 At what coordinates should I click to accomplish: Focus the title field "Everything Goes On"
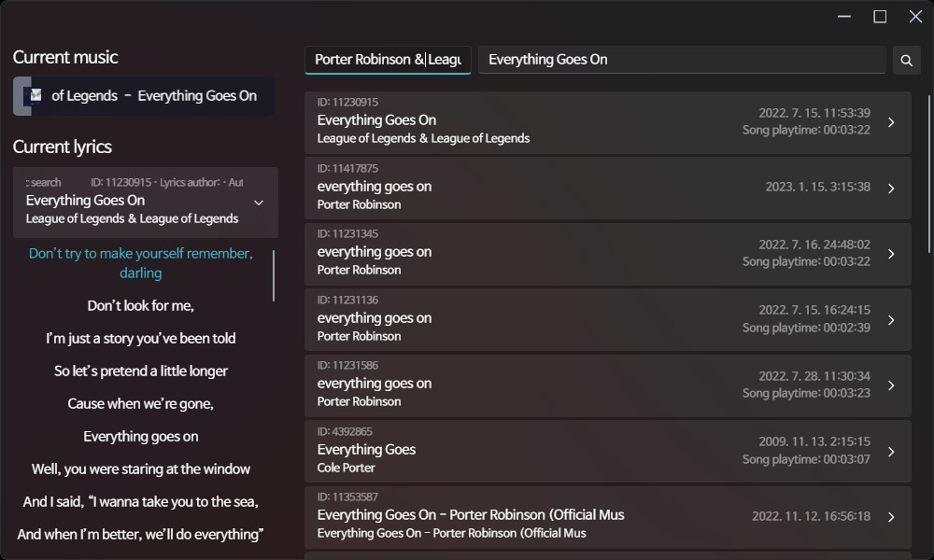[682, 60]
